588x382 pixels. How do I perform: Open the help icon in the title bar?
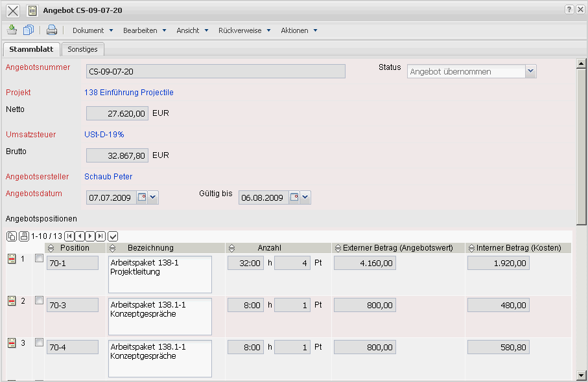tap(569, 10)
